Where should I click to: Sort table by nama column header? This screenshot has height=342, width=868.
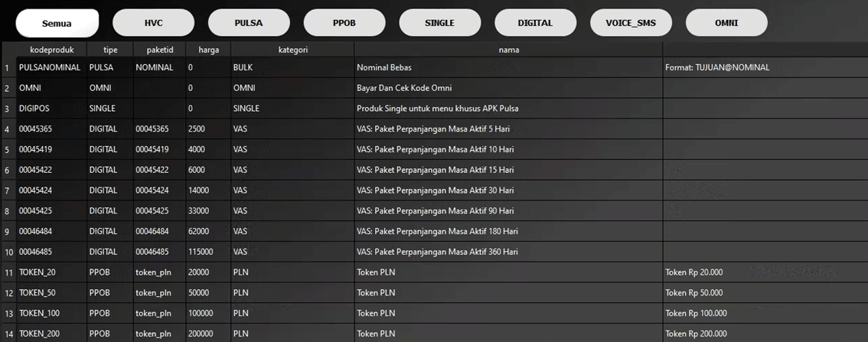[508, 49]
